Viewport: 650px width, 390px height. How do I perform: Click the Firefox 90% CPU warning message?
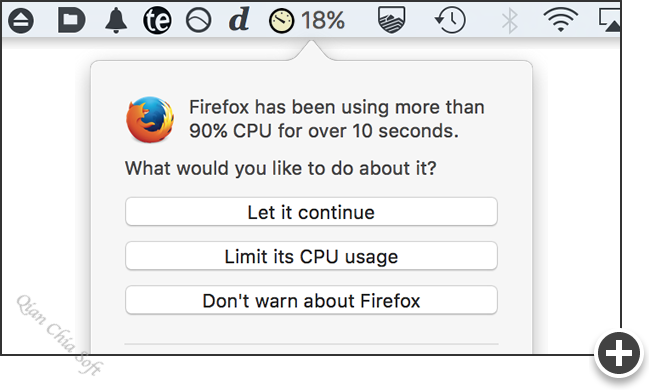tap(337, 119)
